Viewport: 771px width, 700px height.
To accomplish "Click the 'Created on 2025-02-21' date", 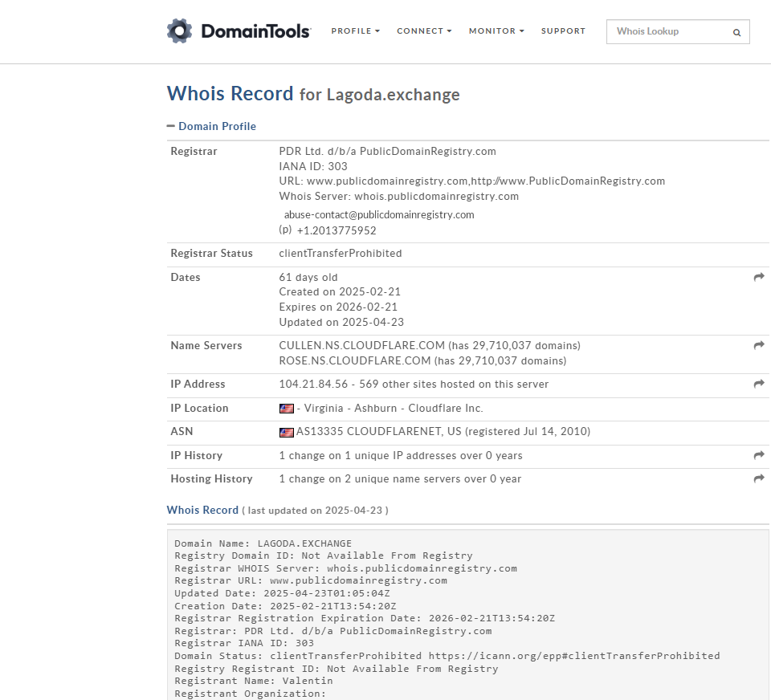I will pos(340,292).
